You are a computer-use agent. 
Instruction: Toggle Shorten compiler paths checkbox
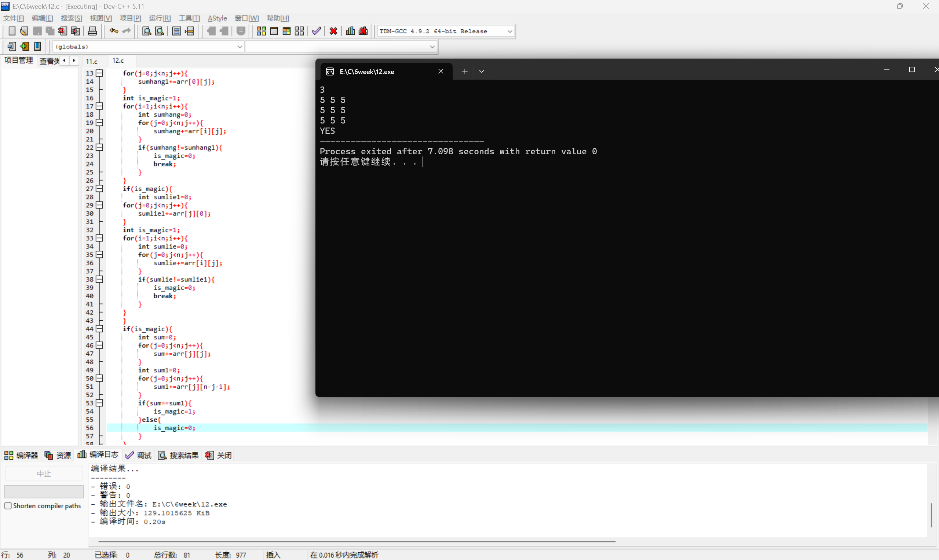[8, 506]
